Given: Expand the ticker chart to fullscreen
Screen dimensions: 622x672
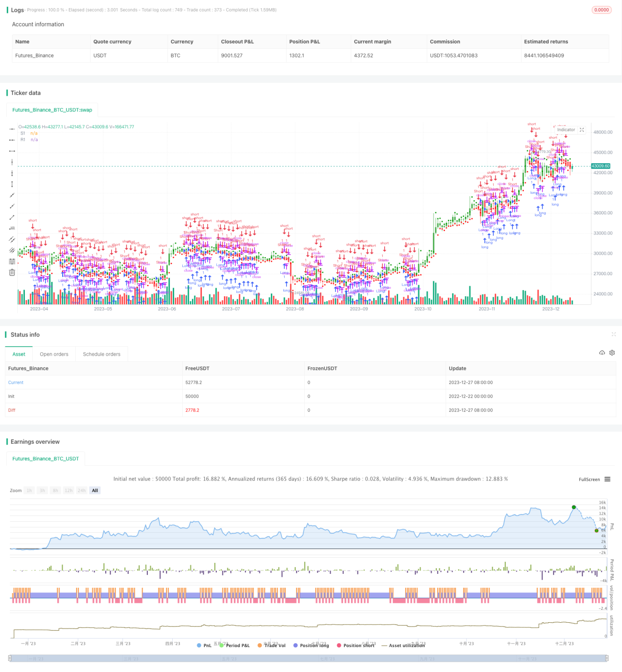Looking at the screenshot, I should tap(582, 130).
